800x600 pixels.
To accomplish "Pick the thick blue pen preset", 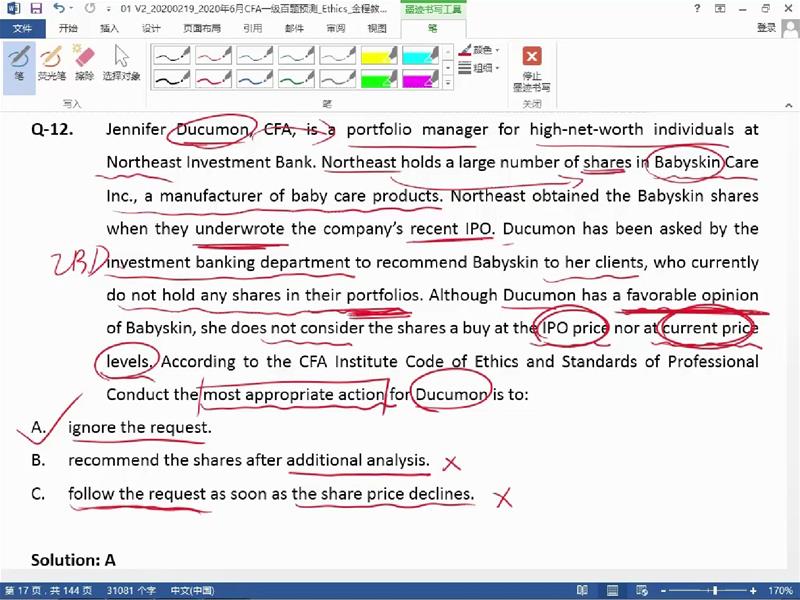I will point(255,79).
